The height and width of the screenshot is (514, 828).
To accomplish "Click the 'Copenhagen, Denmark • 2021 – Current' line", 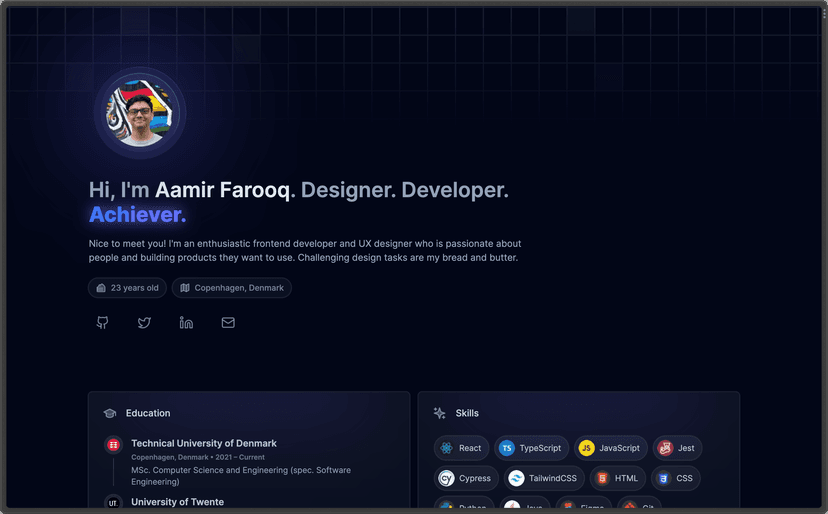I will [x=198, y=457].
